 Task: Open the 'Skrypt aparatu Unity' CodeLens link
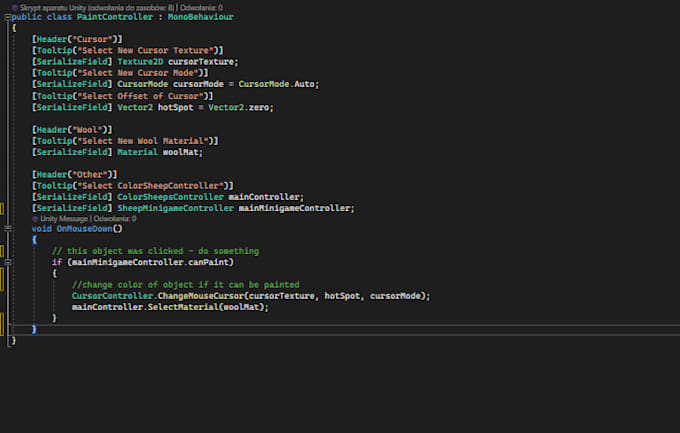(97, 7)
